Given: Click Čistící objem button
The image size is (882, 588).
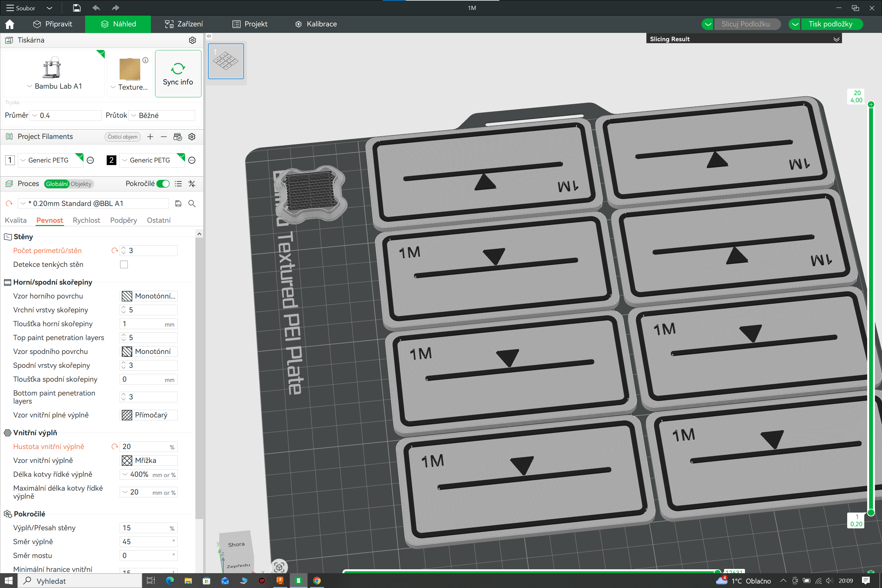Looking at the screenshot, I should tap(122, 137).
